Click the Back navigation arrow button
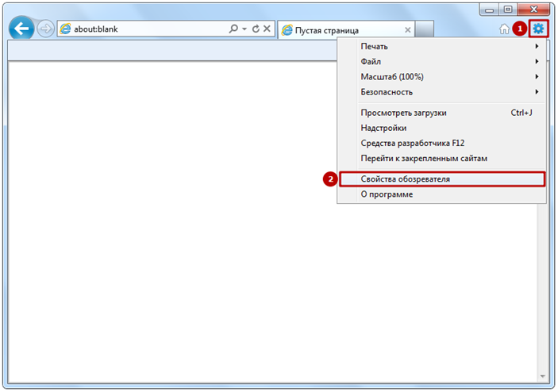 [21, 29]
